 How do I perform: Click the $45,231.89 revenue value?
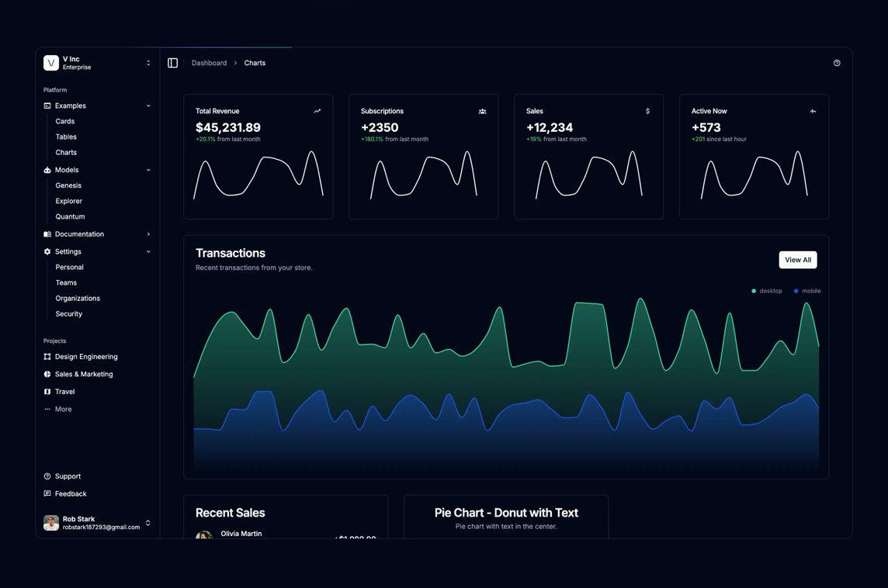tap(228, 127)
